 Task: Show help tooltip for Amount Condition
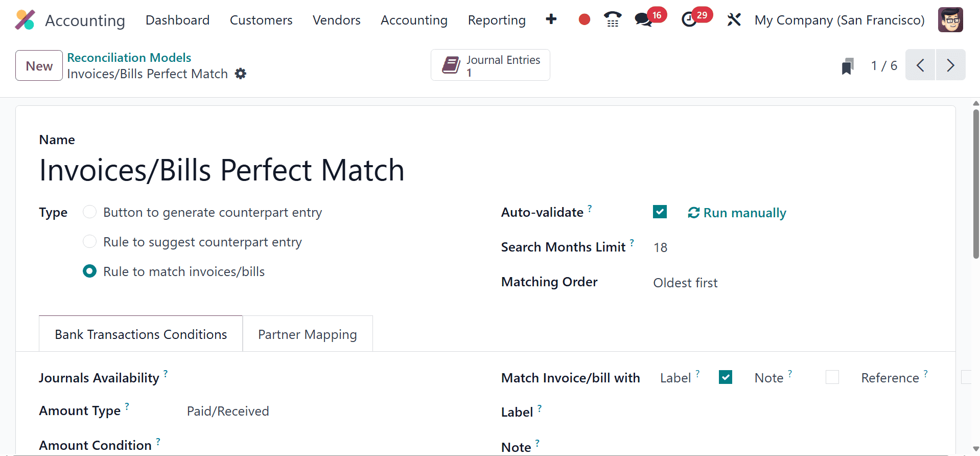point(158,441)
